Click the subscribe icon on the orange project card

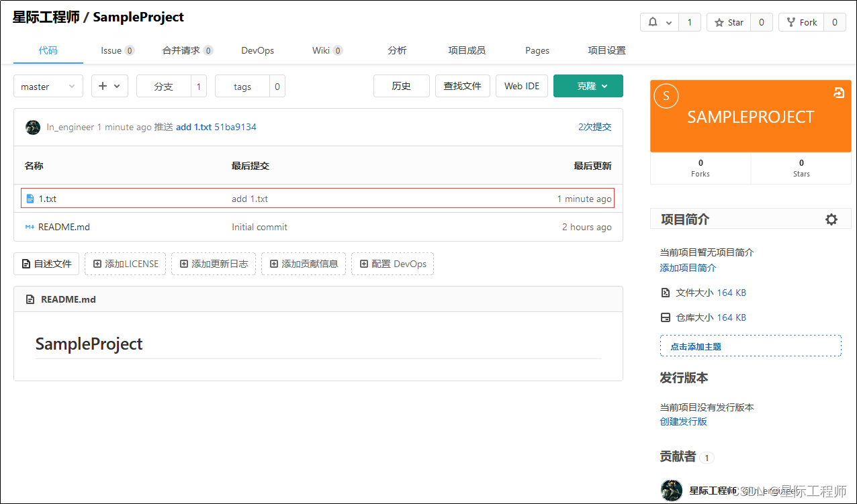pos(838,93)
